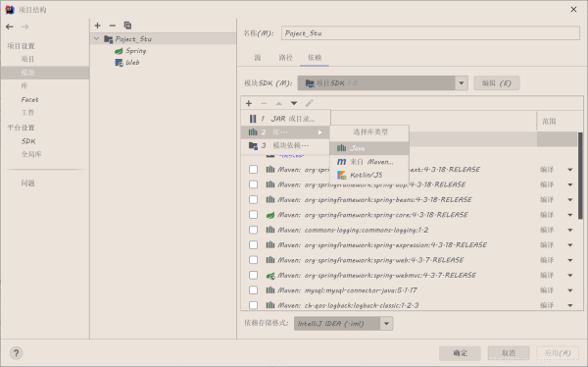
Task: Select the Spring facet in tree
Action: coord(130,51)
